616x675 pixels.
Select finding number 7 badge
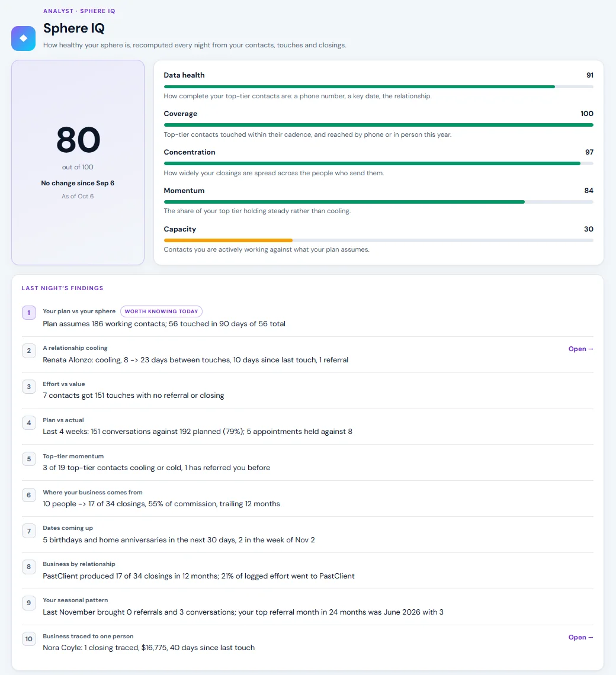[x=29, y=531]
